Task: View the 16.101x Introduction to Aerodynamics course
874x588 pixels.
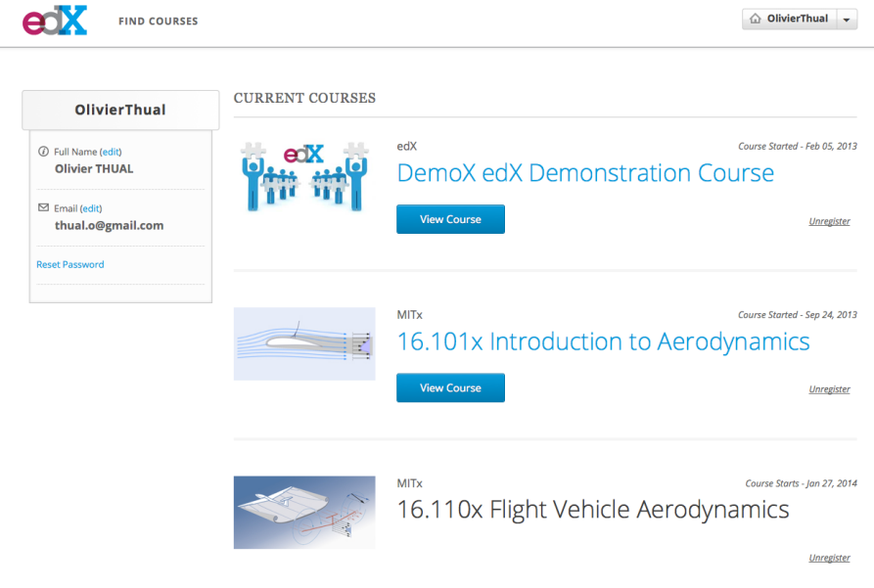Action: point(450,387)
